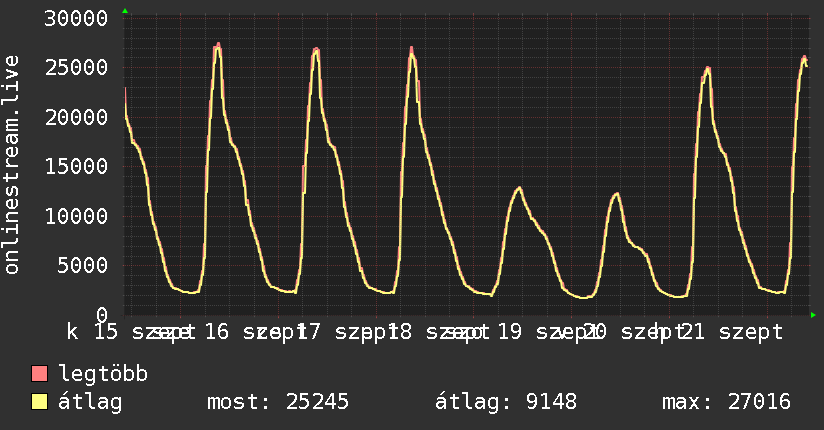Select the most: 25245 value
The image size is (824, 430).
pyautogui.click(x=277, y=402)
